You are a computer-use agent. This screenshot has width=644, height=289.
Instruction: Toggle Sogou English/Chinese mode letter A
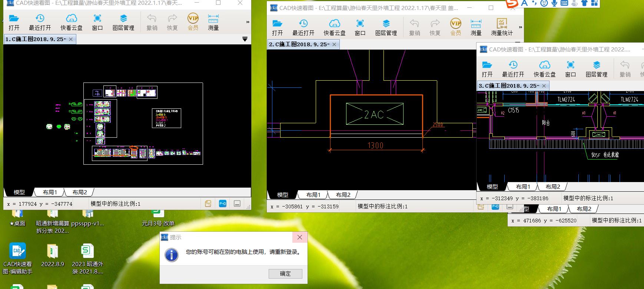tap(524, 3)
